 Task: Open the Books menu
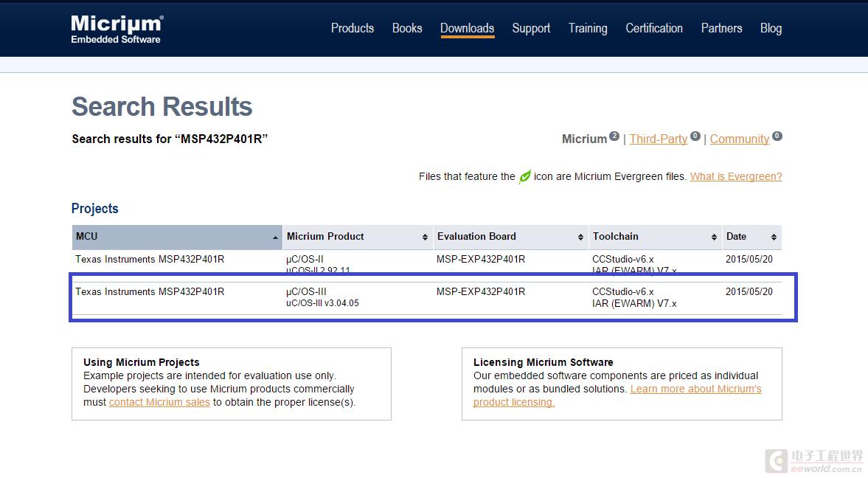[407, 28]
